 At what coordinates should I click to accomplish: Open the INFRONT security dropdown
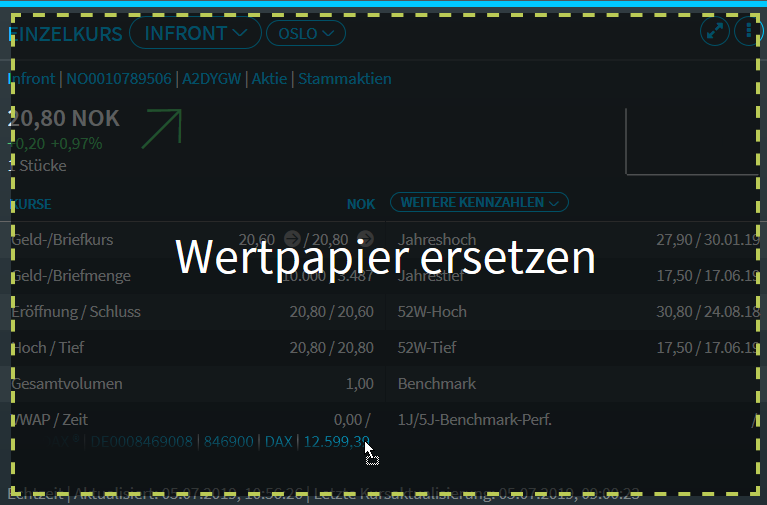click(x=195, y=33)
